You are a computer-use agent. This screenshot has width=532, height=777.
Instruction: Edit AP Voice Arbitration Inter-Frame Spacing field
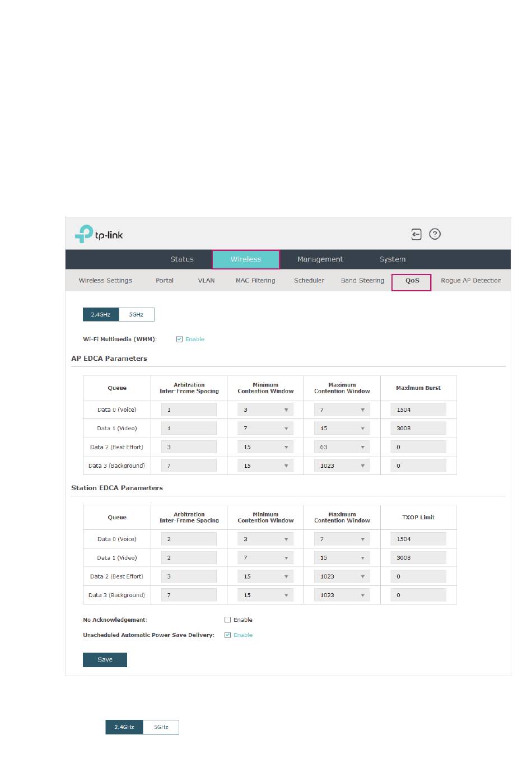point(189,410)
